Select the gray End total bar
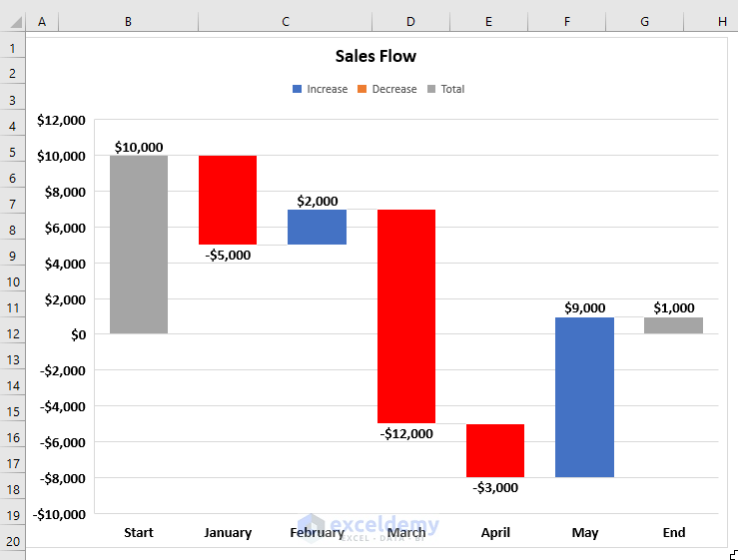 coord(673,325)
